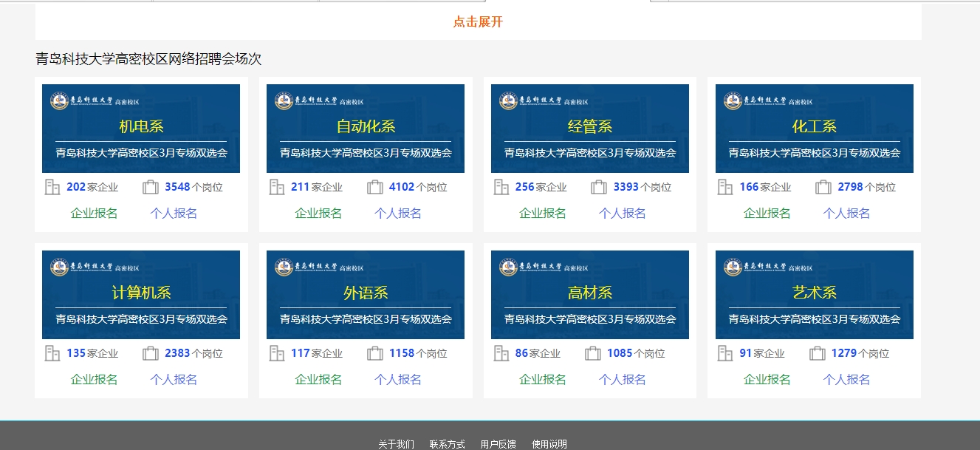Open the 联系方式 footer link
Image resolution: width=980 pixels, height=450 pixels.
(448, 444)
